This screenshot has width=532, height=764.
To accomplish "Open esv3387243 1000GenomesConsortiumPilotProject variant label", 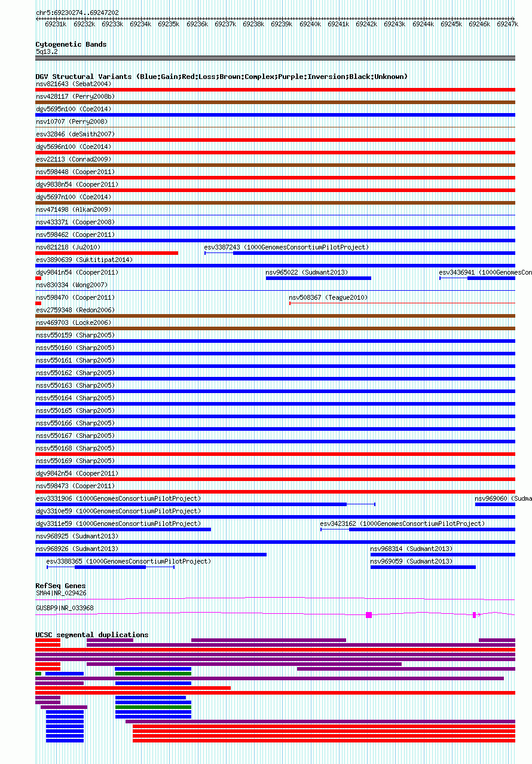I will (x=286, y=247).
